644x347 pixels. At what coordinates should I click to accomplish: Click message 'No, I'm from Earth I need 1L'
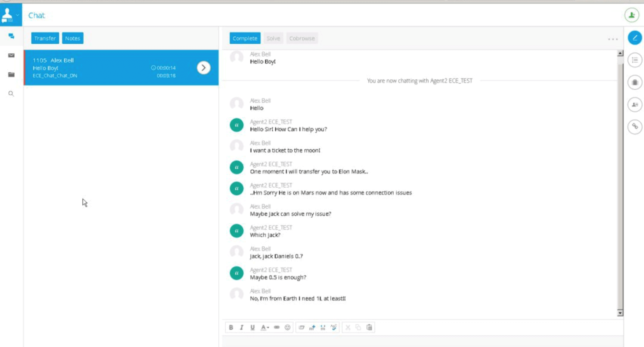[298, 299]
